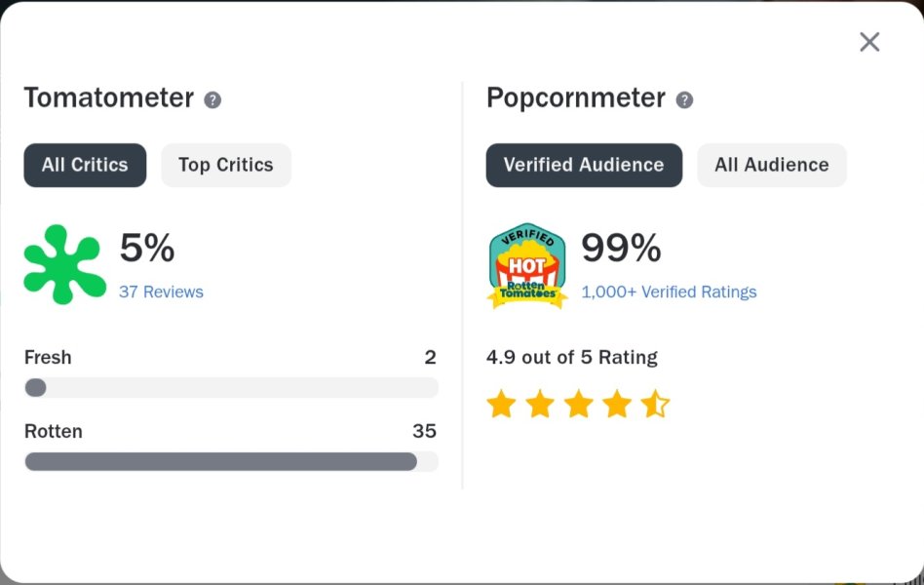This screenshot has height=585, width=924.
Task: Select the All Critics filter
Action: point(85,165)
